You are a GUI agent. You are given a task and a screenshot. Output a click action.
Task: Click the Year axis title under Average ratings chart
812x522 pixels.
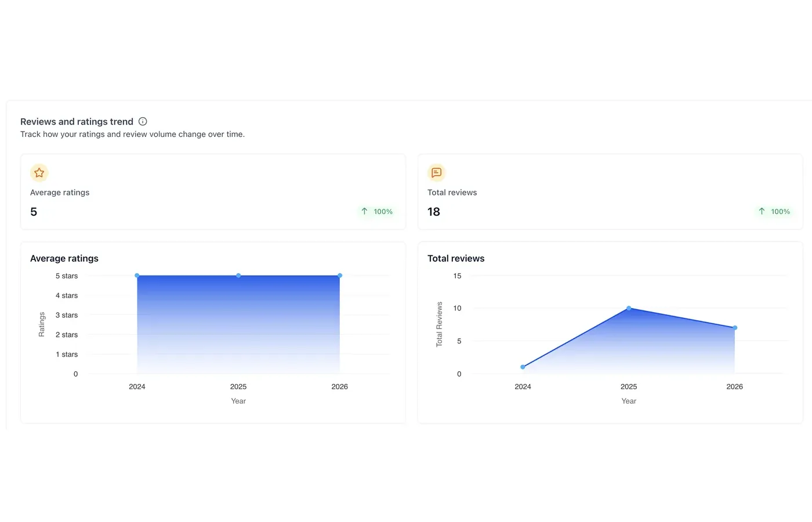pyautogui.click(x=238, y=401)
